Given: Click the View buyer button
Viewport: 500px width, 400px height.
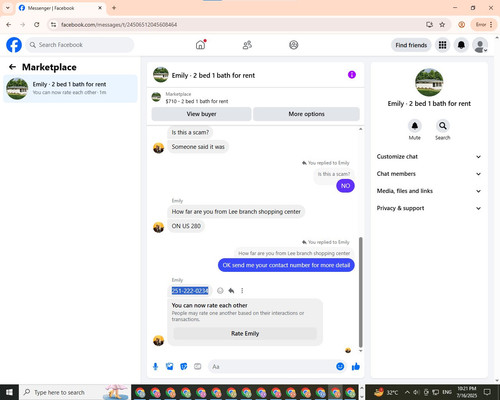Looking at the screenshot, I should click(x=201, y=114).
